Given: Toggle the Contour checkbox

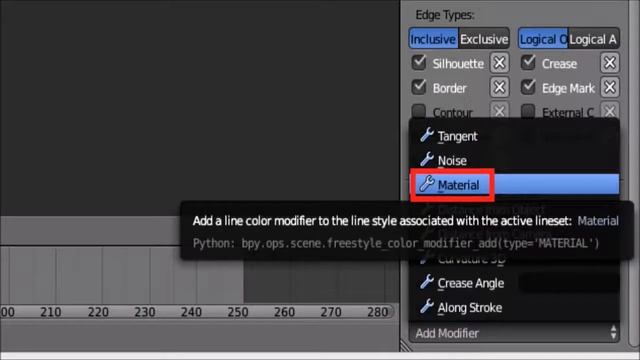Looking at the screenshot, I should pyautogui.click(x=419, y=111).
